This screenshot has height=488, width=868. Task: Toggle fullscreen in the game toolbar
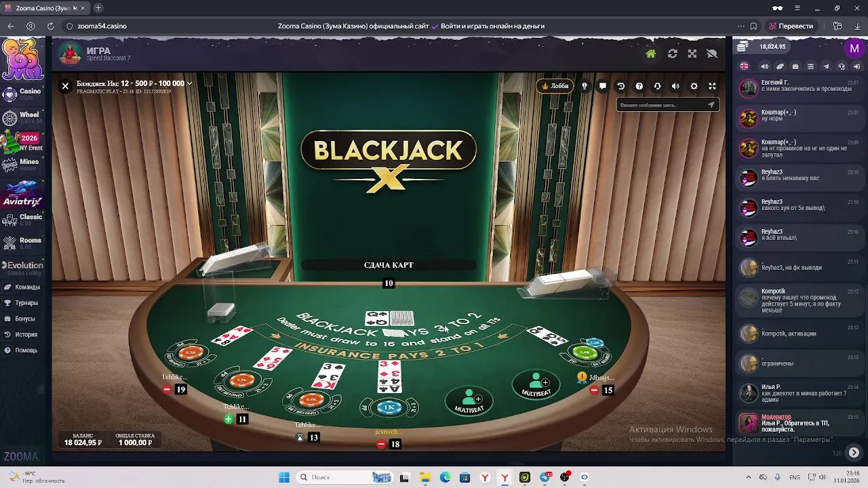712,86
